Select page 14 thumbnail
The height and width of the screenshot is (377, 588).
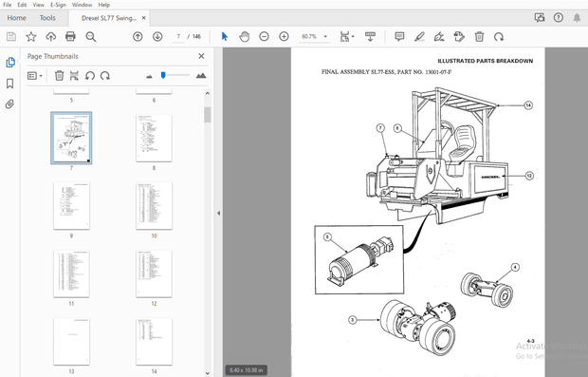154,342
